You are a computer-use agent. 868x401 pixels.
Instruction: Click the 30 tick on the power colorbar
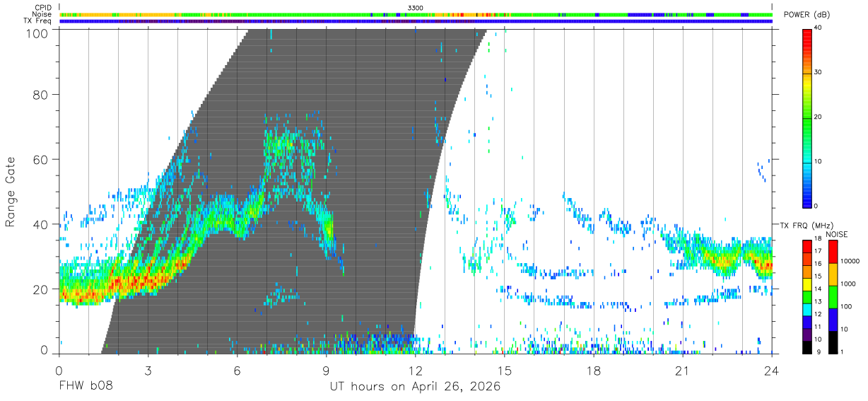(818, 72)
